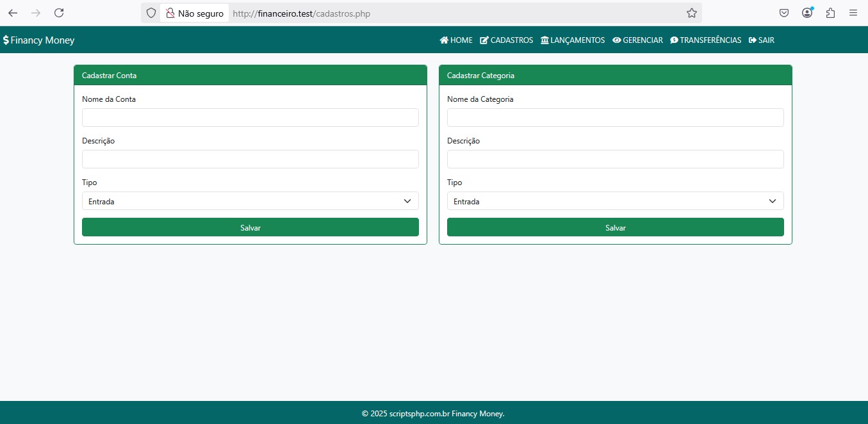
Task: Log out using the SAIR link
Action: pos(762,40)
